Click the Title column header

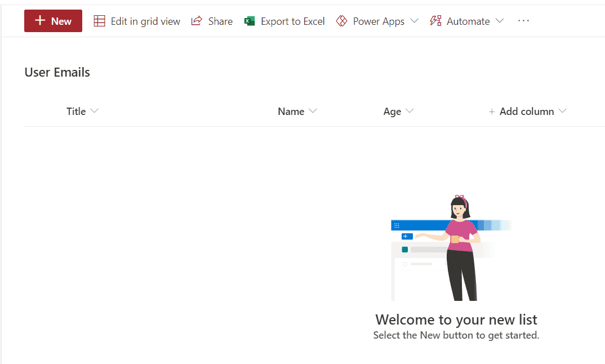coord(76,111)
